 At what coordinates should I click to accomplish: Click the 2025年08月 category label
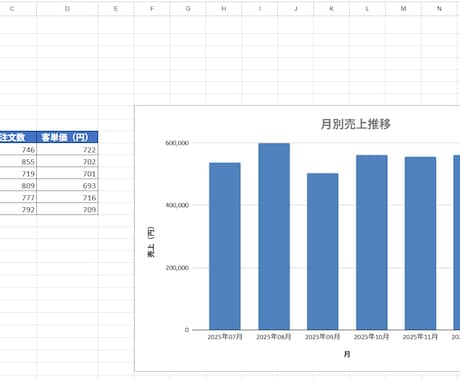pos(274,337)
